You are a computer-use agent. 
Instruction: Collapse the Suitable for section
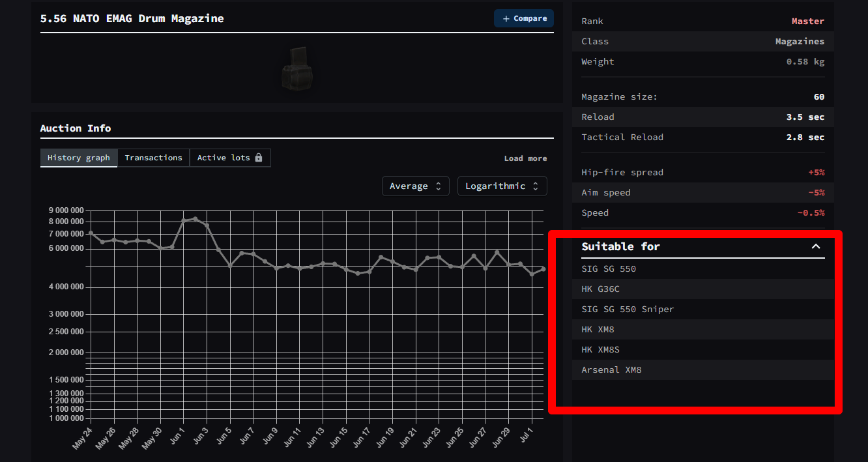(x=816, y=246)
